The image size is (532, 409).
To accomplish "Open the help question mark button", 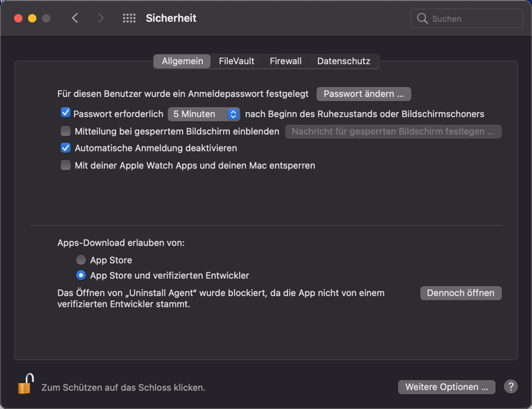I will [x=510, y=387].
